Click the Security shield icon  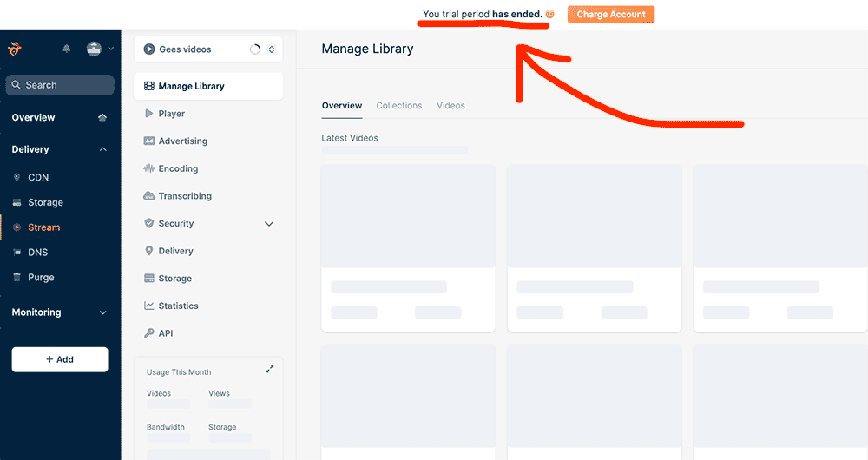pyautogui.click(x=149, y=224)
